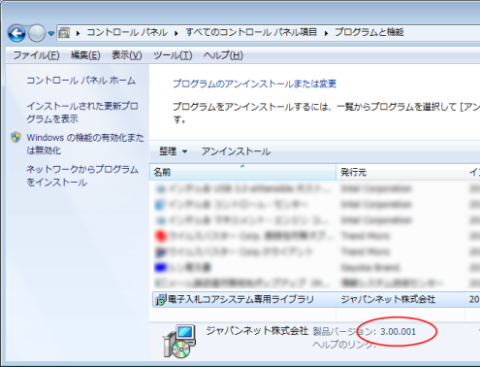This screenshot has height=367, width=480.
Task: Click the Control Panel address bar icon
Action: (64, 33)
